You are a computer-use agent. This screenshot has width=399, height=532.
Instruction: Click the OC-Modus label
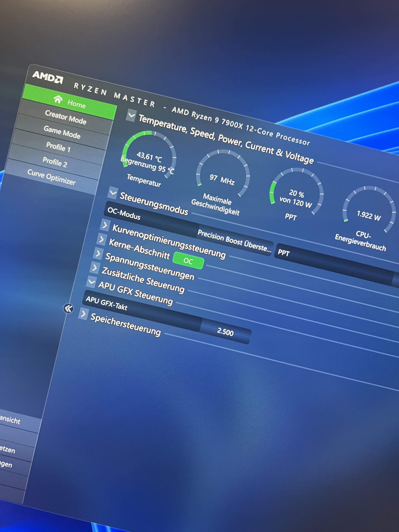[124, 213]
